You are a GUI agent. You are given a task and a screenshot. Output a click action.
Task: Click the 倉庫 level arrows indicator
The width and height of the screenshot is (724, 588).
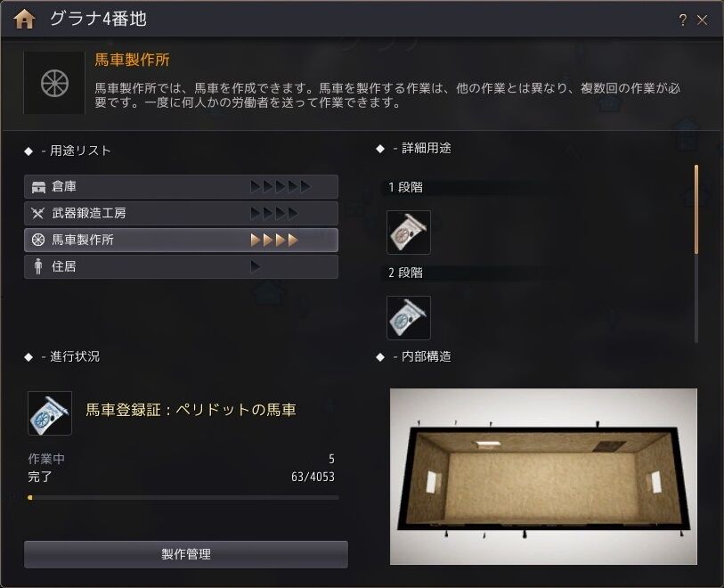tap(281, 186)
